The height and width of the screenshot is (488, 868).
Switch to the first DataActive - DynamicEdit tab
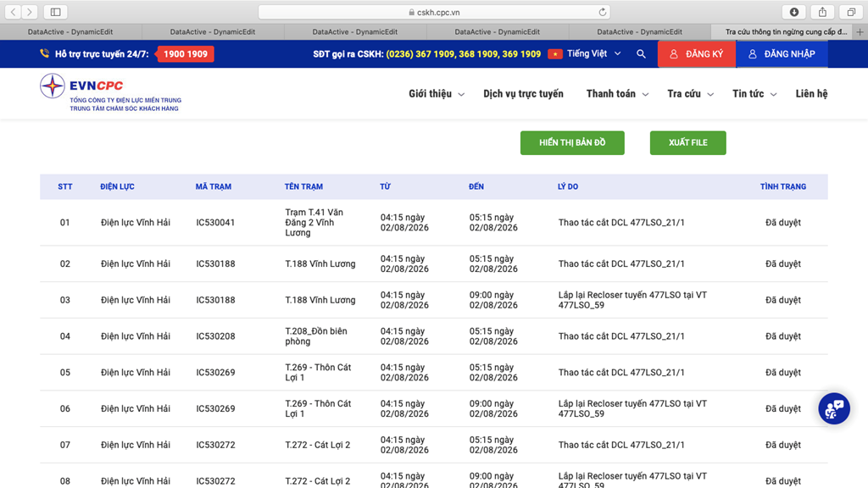point(70,32)
